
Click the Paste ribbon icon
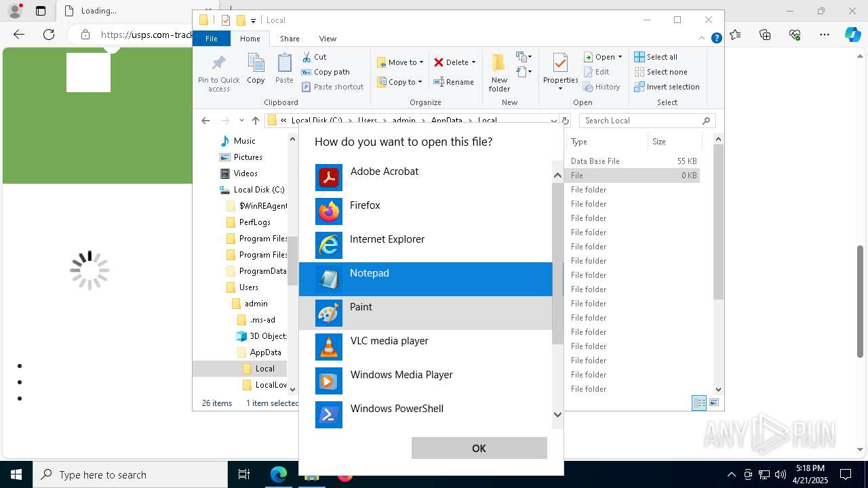pos(284,68)
